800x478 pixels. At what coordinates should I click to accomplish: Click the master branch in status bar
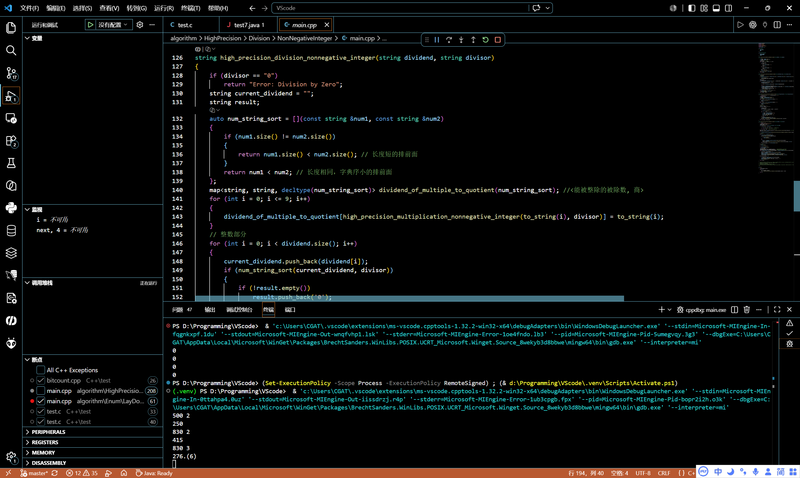tap(34, 473)
